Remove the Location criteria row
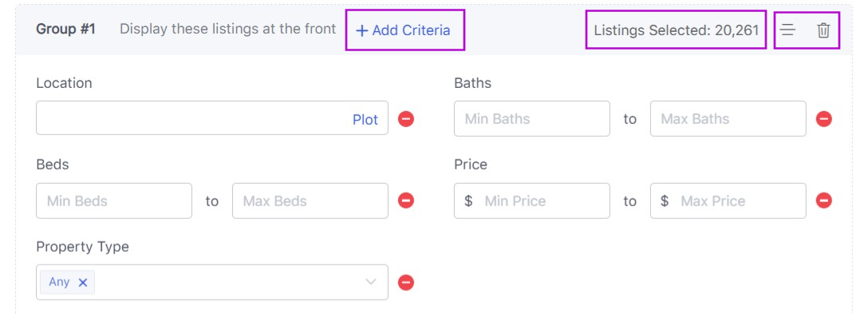Viewport: 868px width, 314px height. (406, 119)
